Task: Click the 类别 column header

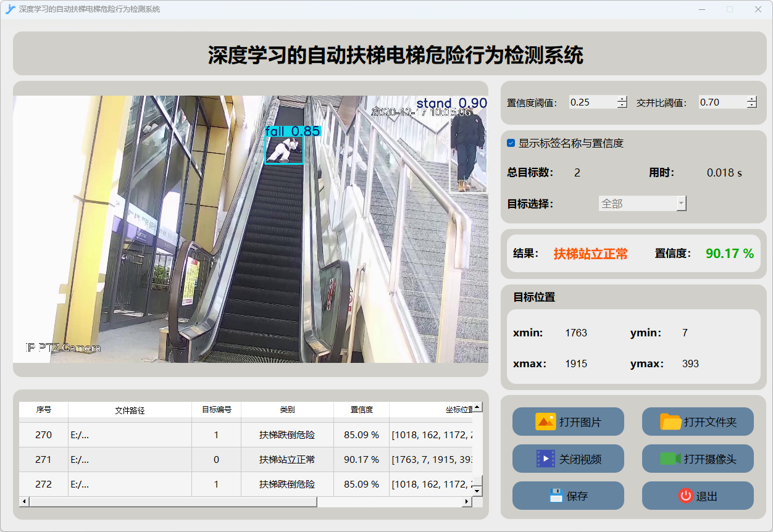Action: coord(287,410)
